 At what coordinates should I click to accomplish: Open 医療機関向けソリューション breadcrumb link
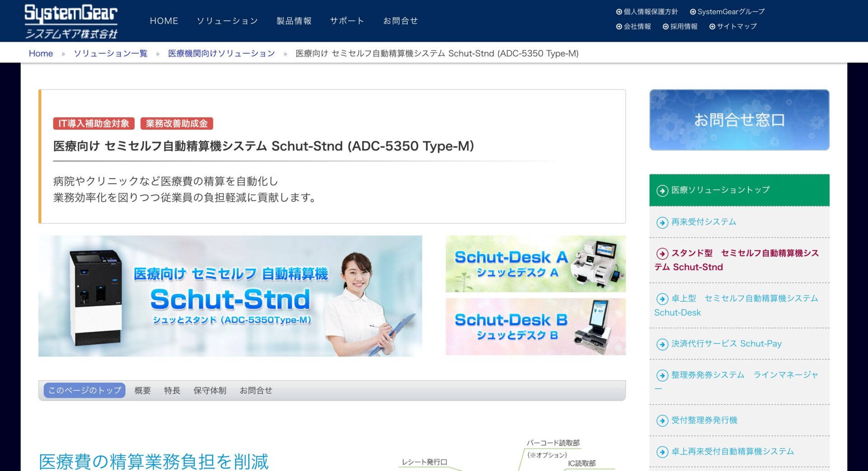pos(222,53)
